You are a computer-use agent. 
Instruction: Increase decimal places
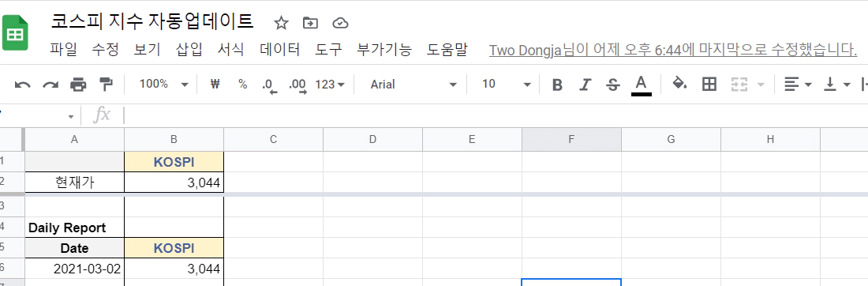click(x=297, y=85)
